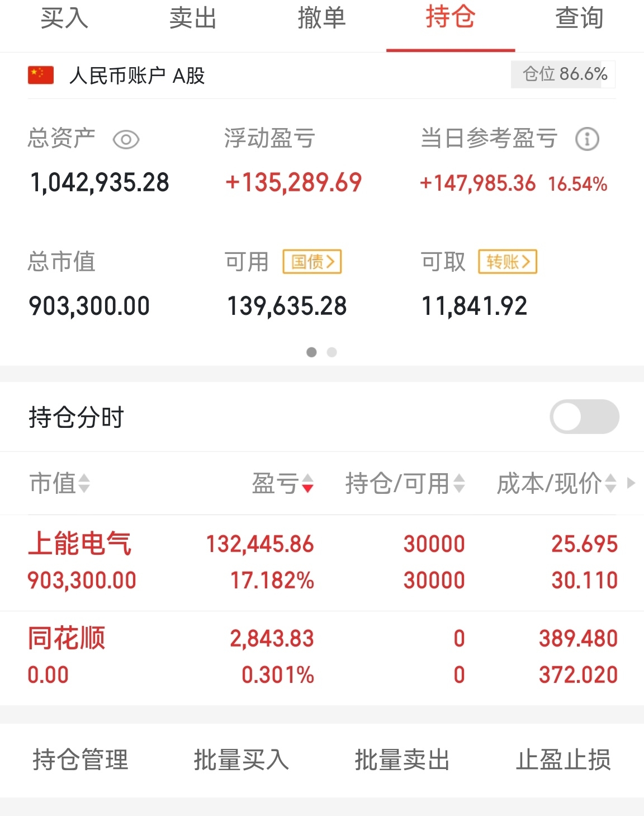
Task: Tap 批量卖出 button
Action: click(402, 760)
